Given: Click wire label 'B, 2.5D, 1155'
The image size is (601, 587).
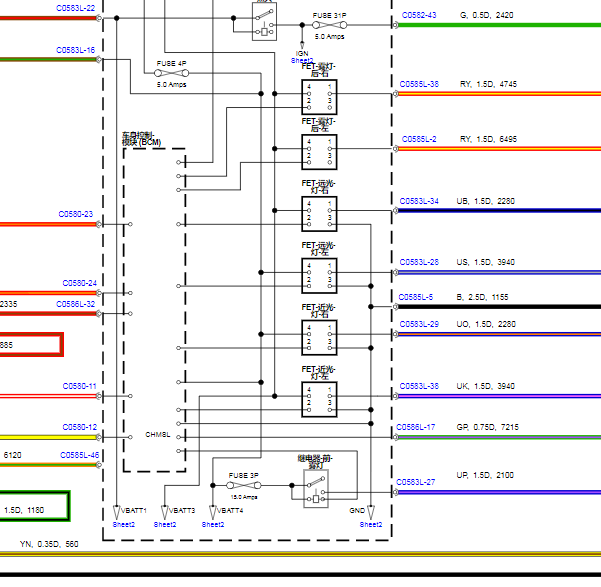Looking at the screenshot, I should (483, 297).
